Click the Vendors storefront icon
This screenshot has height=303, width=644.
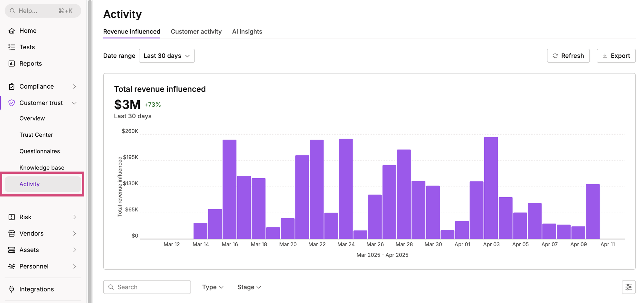[12, 233]
